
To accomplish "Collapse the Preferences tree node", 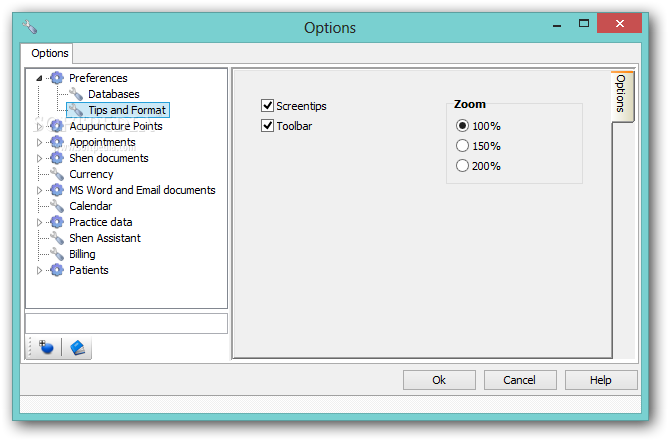I will click(x=40, y=78).
